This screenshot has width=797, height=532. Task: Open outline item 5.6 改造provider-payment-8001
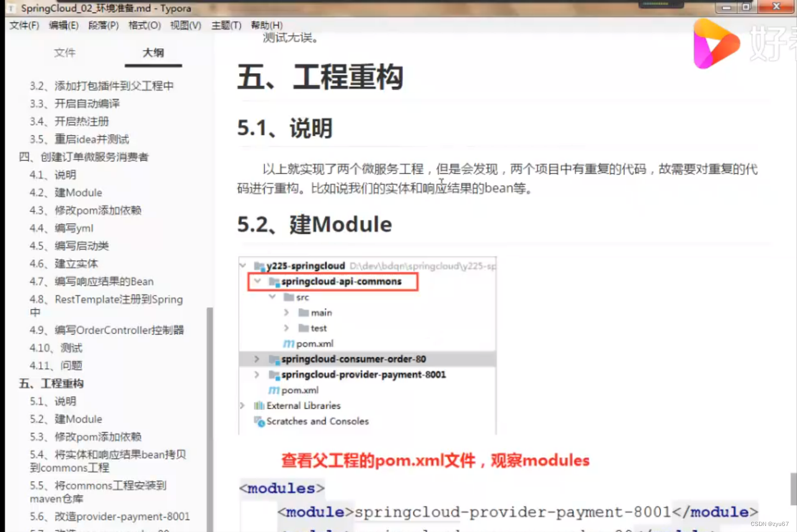tap(109, 517)
